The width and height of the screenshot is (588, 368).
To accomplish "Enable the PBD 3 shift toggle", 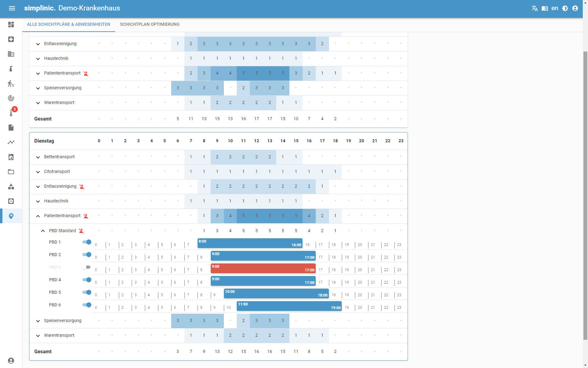I will coord(86,267).
